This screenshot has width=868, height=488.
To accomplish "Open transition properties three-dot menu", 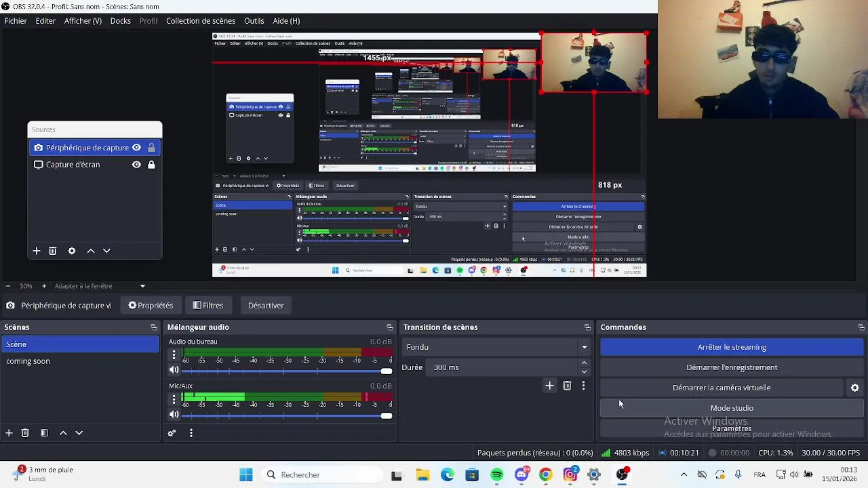I will (583, 386).
